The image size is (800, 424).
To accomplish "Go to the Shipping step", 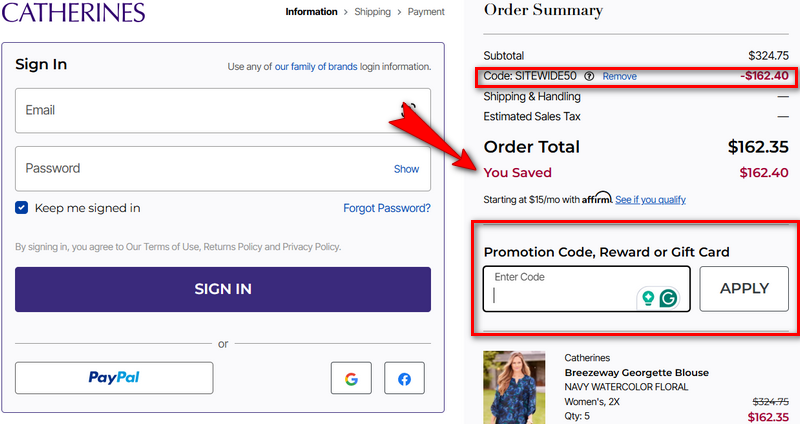I will pos(373,12).
